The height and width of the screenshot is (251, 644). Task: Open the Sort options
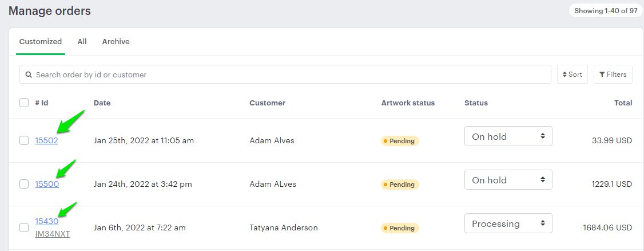click(x=572, y=74)
